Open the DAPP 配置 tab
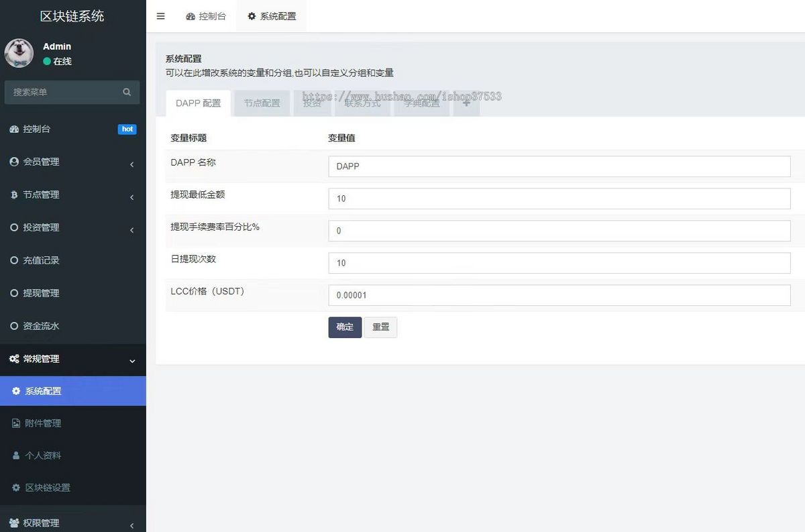 198,103
